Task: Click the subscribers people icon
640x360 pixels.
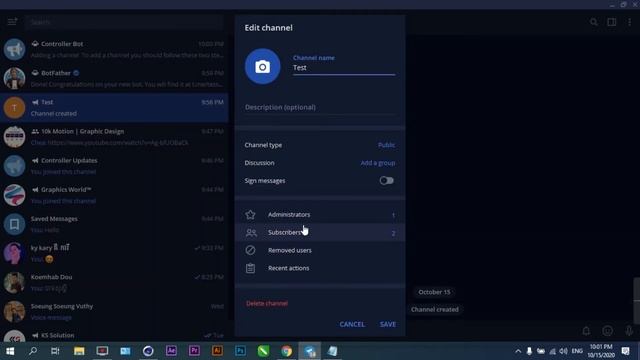Action: pos(251,233)
